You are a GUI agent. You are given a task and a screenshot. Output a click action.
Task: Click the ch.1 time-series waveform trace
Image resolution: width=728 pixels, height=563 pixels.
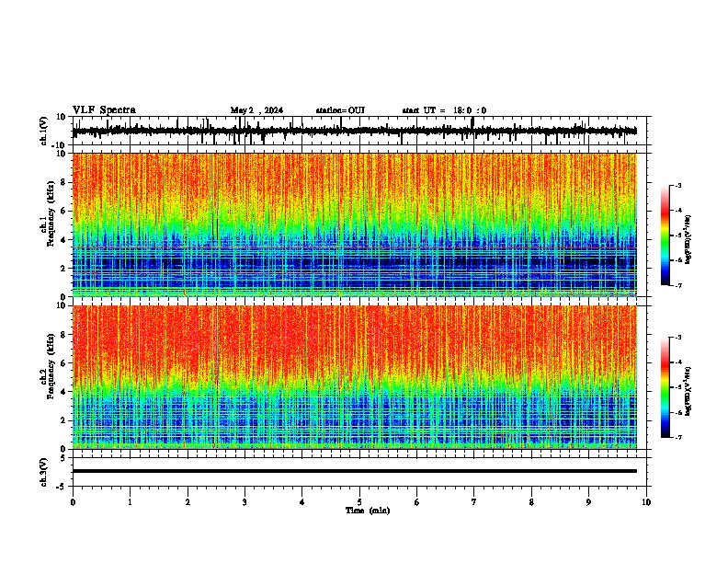point(354,131)
